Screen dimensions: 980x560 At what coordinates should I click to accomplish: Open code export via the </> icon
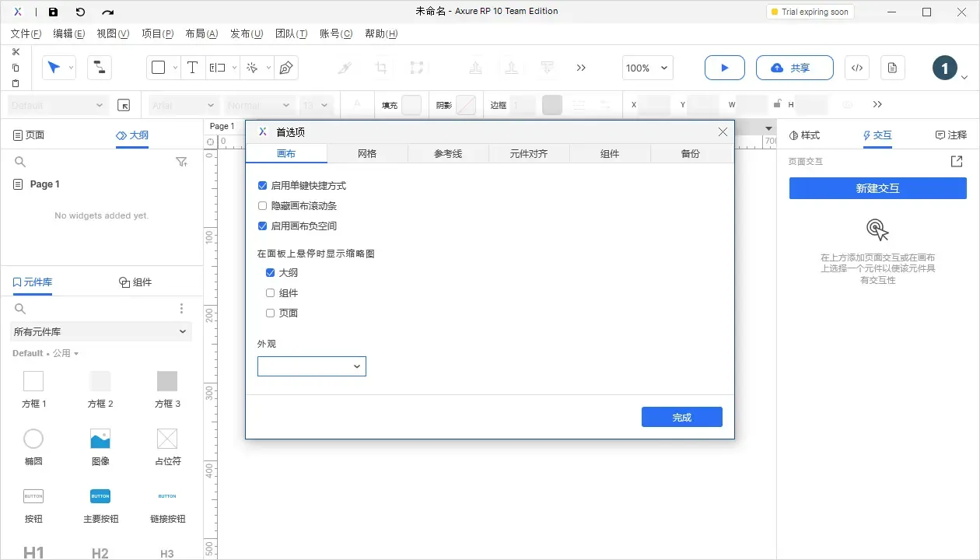pyautogui.click(x=856, y=68)
